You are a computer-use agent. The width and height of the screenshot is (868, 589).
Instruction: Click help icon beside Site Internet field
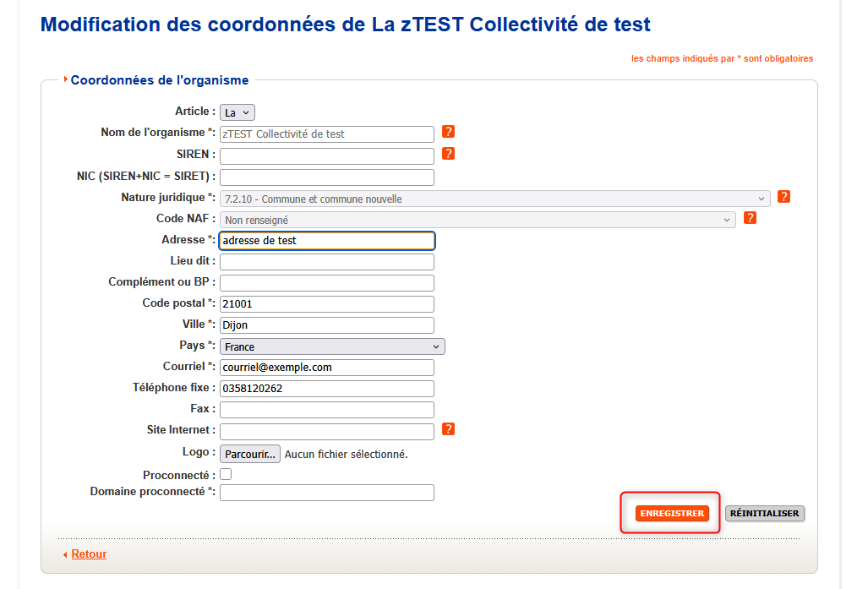[449, 429]
